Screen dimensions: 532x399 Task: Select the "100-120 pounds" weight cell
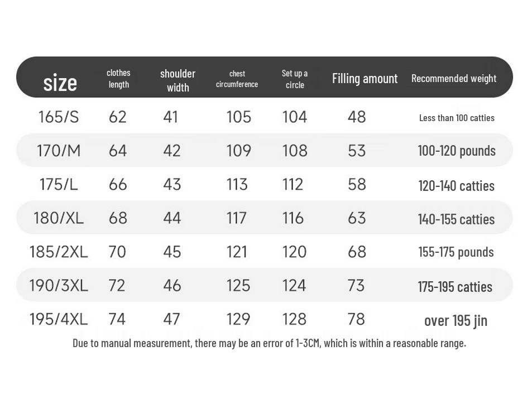(457, 151)
